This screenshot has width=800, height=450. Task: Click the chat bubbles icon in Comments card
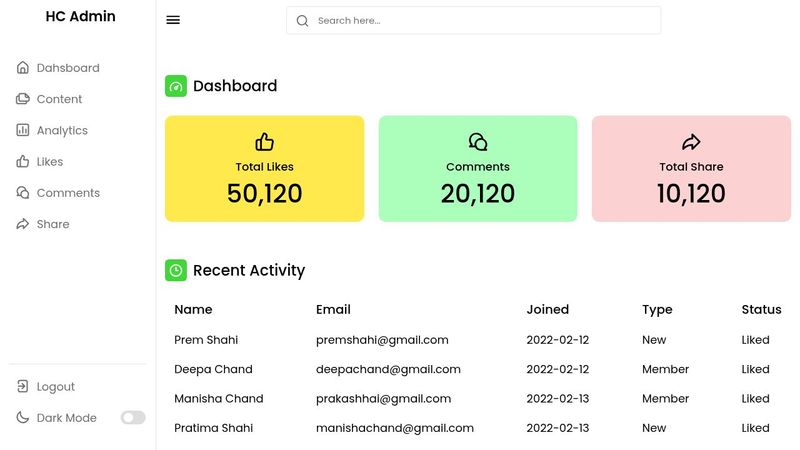478,142
